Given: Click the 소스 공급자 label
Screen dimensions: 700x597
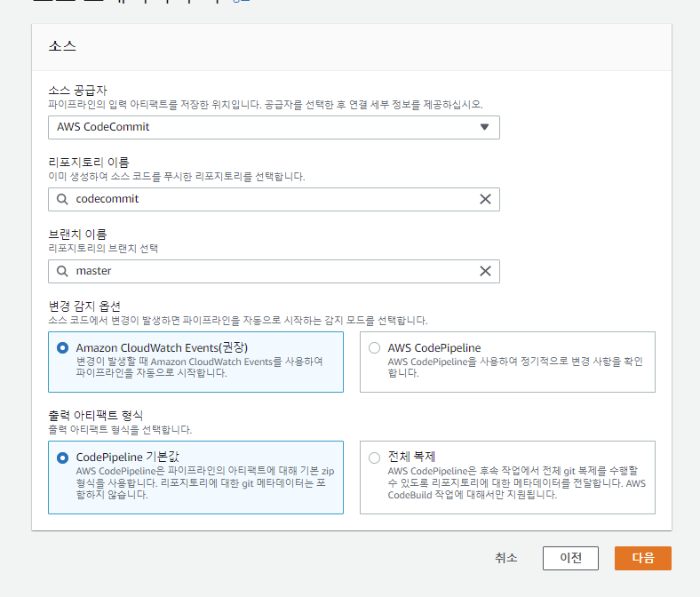Looking at the screenshot, I should pyautogui.click(x=77, y=91).
